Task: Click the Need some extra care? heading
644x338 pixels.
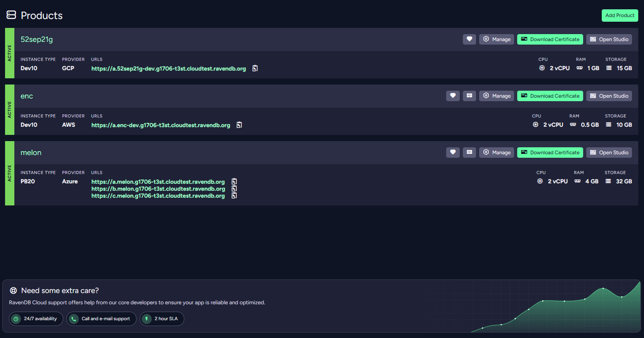Action: (60, 291)
